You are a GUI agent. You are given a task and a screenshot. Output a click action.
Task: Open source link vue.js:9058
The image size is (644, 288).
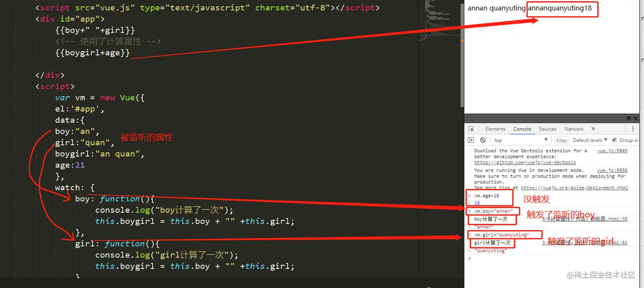tap(612, 170)
